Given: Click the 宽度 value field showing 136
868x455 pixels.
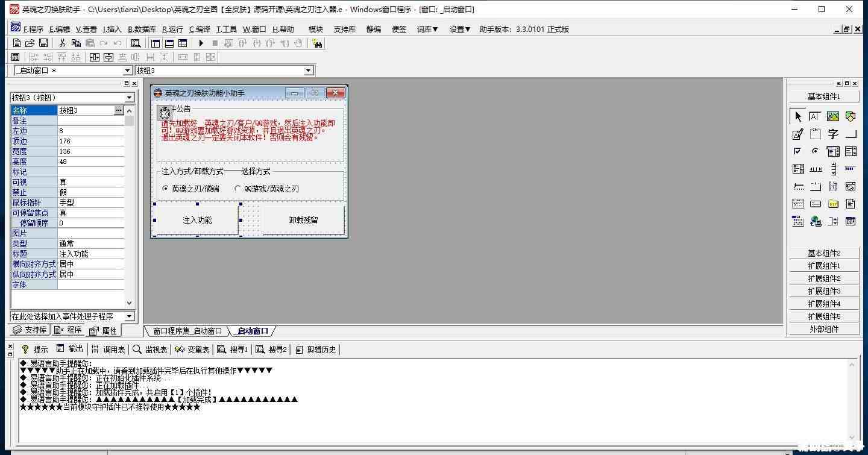Looking at the screenshot, I should click(90, 151).
